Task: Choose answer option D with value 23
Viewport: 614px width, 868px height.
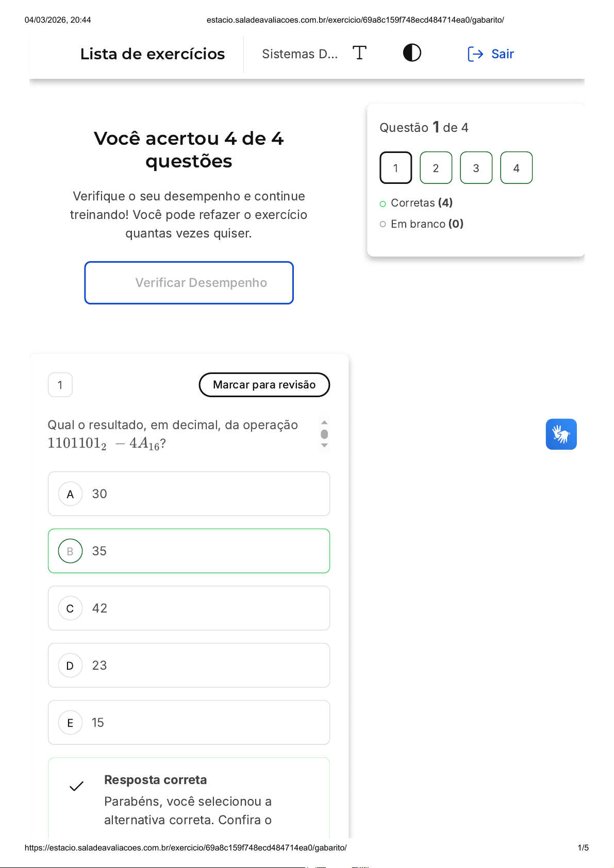Action: (x=189, y=666)
